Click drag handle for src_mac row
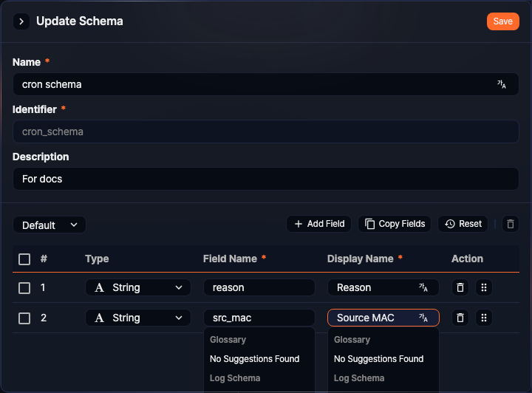Viewport: 532px width, 393px height. 484,318
